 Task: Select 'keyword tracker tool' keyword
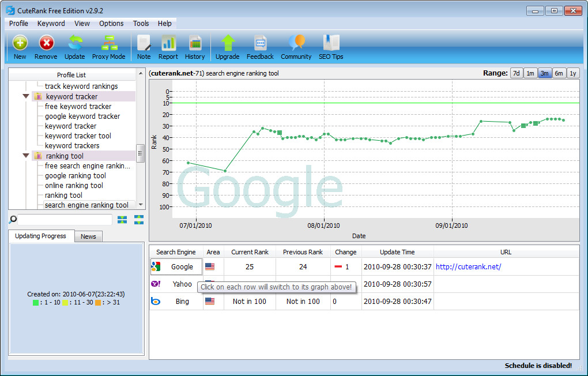coord(78,136)
